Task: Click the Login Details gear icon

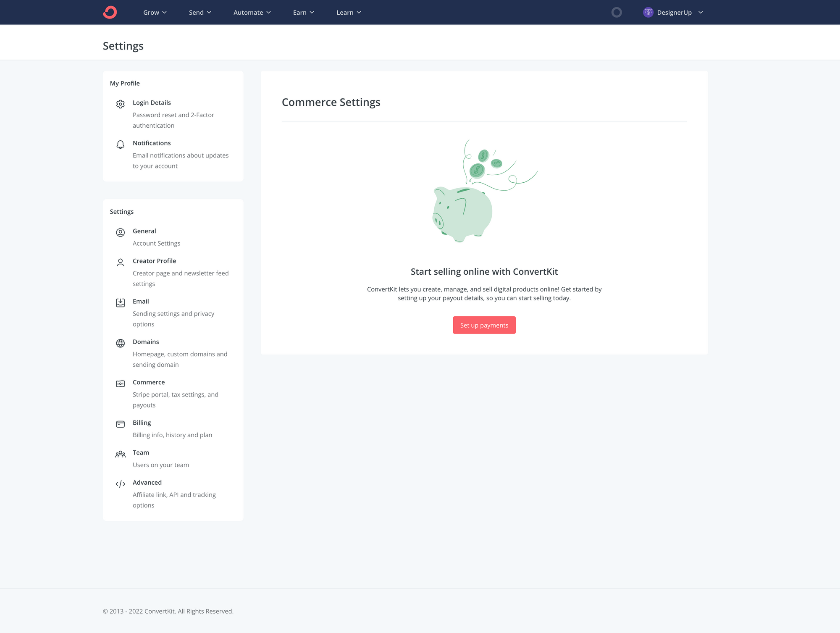Action: point(121,104)
